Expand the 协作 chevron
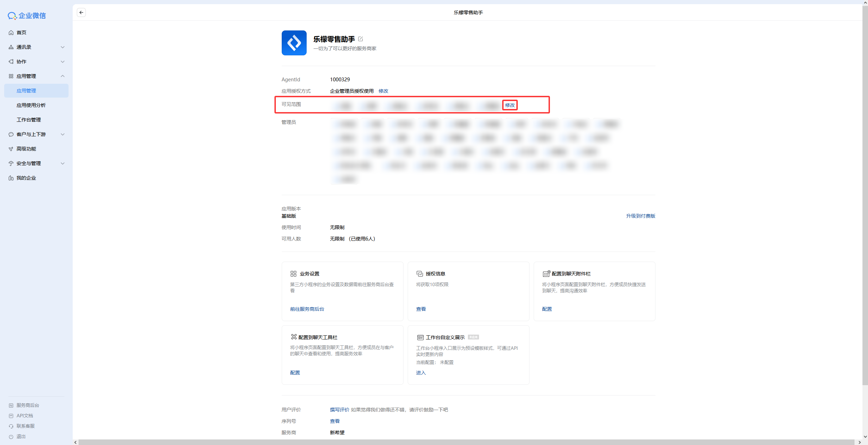868x445 pixels. 63,62
